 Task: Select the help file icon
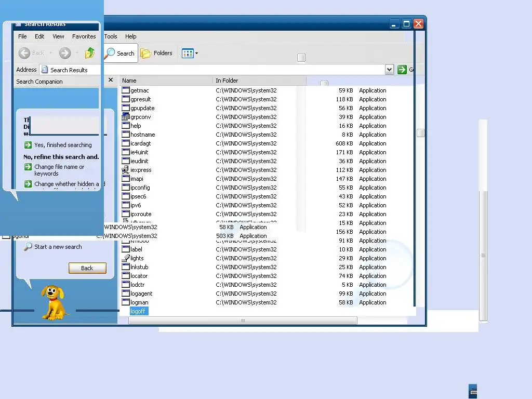pyautogui.click(x=126, y=126)
